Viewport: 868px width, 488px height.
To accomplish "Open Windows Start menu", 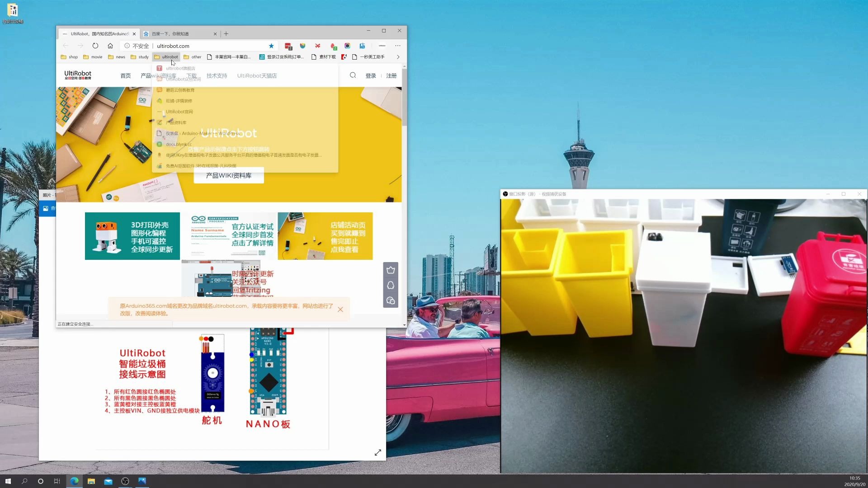I will [8, 481].
